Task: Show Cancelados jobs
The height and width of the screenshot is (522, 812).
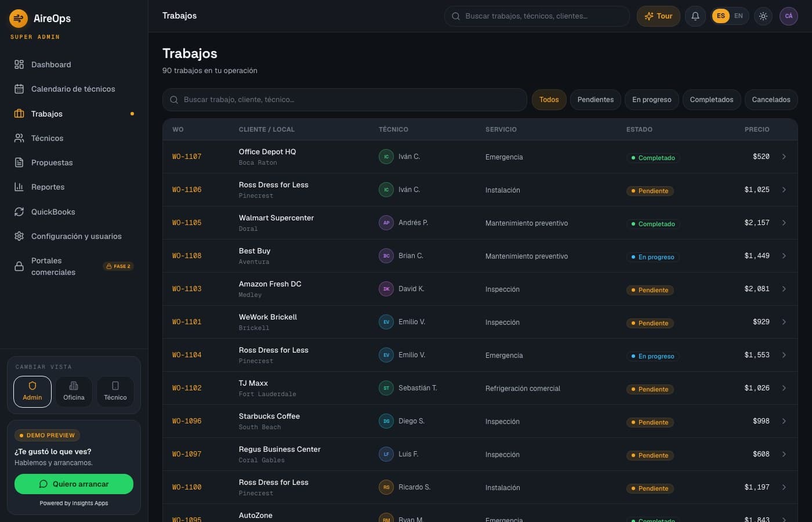Action: coord(771,100)
